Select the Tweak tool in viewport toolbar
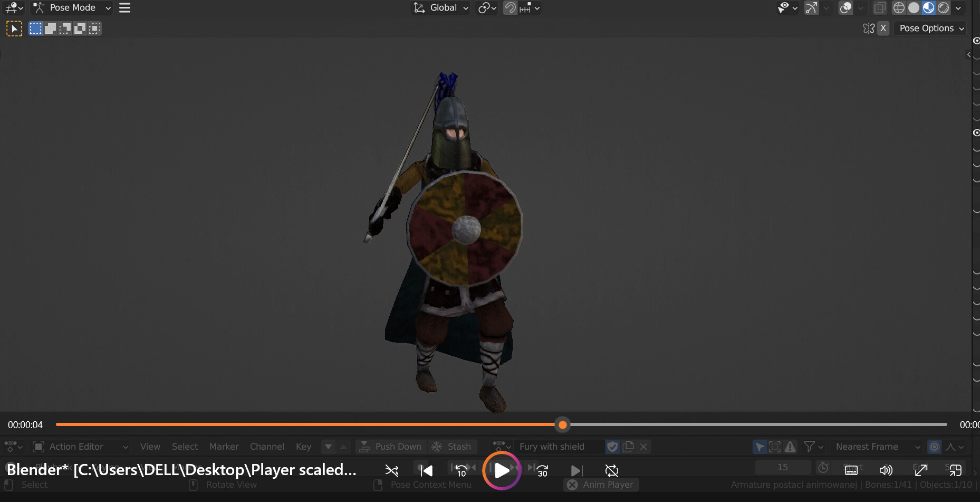This screenshot has height=502, width=980. [14, 28]
